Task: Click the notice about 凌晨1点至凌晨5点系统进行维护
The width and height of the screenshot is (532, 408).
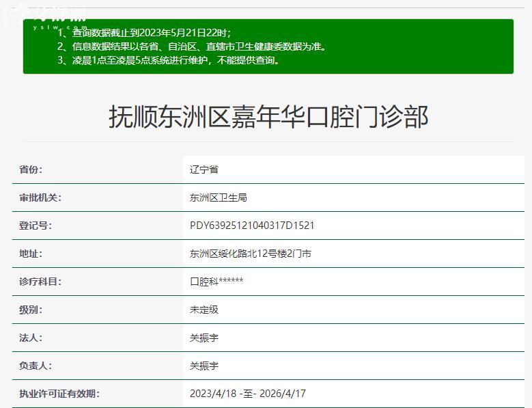Action: pos(169,60)
